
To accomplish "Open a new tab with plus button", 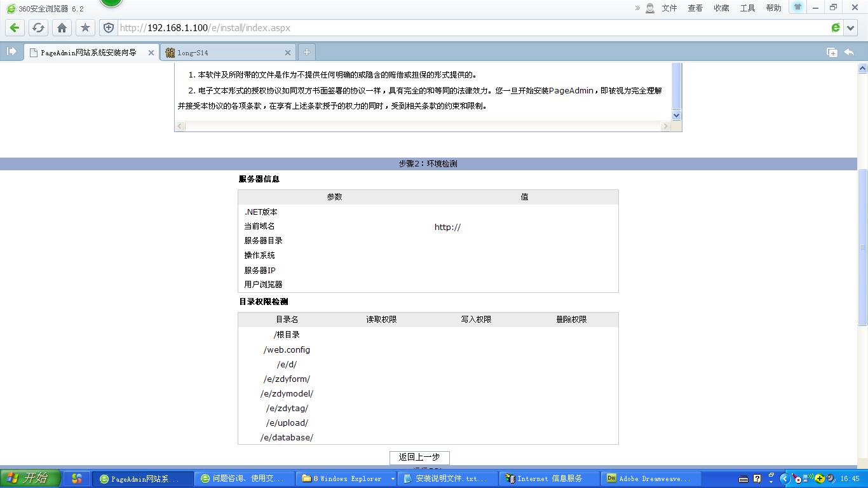I will pos(306,52).
